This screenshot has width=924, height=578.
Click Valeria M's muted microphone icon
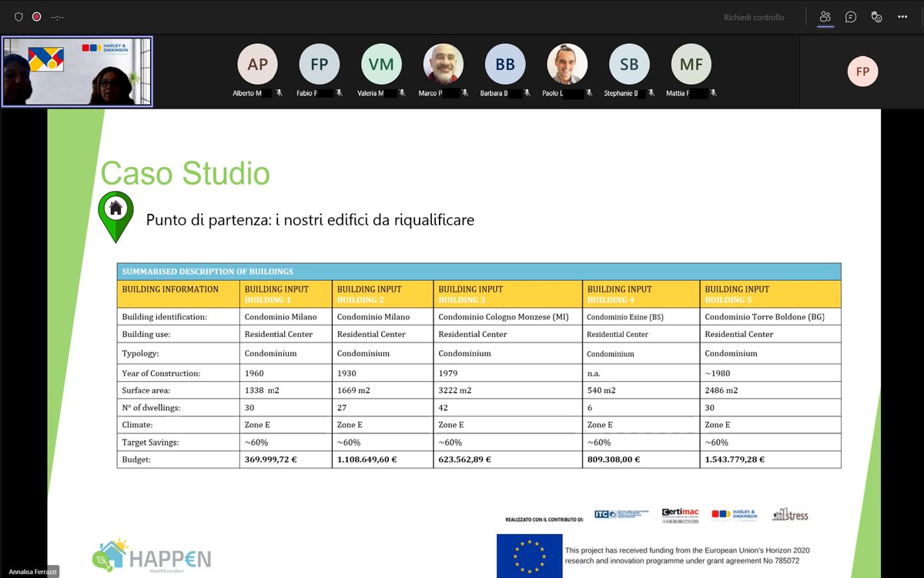pyautogui.click(x=403, y=93)
